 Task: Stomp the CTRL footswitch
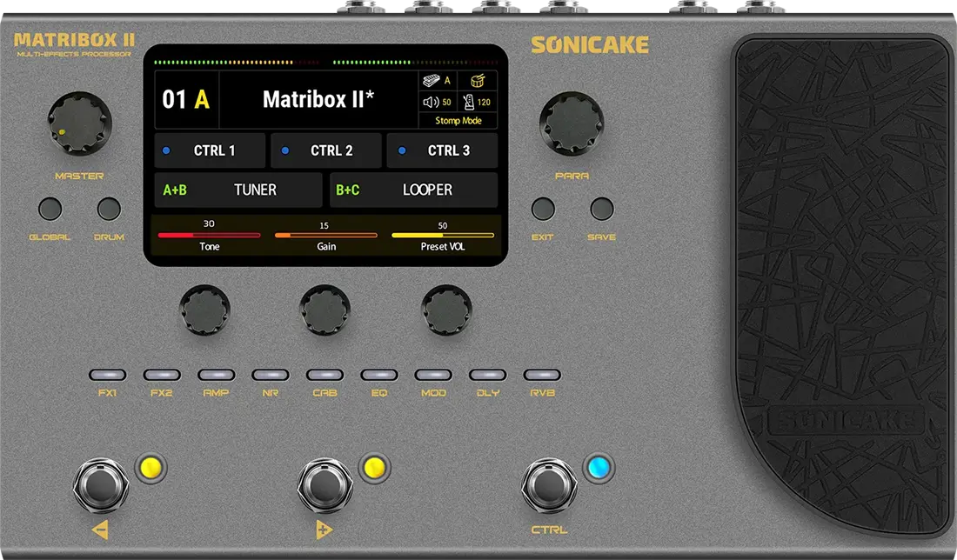pyautogui.click(x=549, y=485)
